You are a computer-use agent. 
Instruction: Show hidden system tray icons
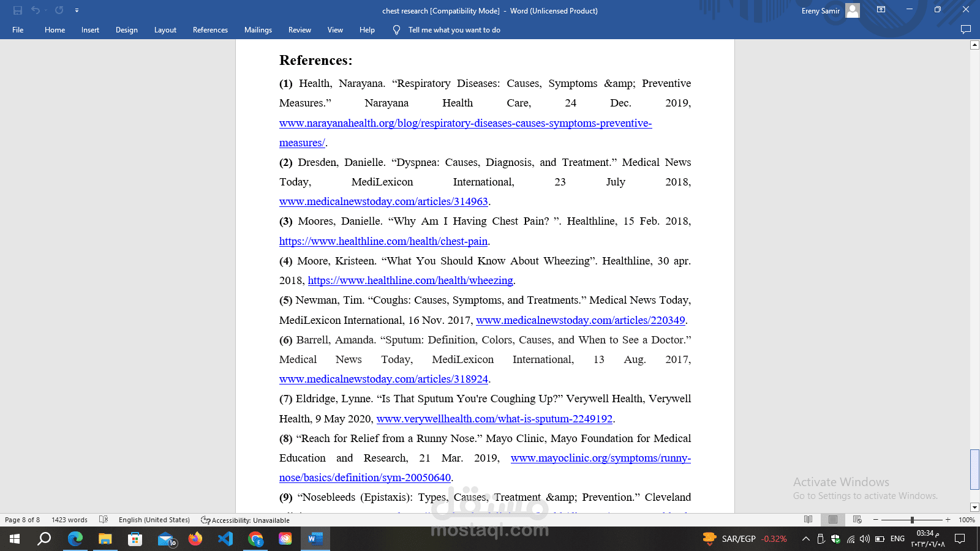[806, 539]
